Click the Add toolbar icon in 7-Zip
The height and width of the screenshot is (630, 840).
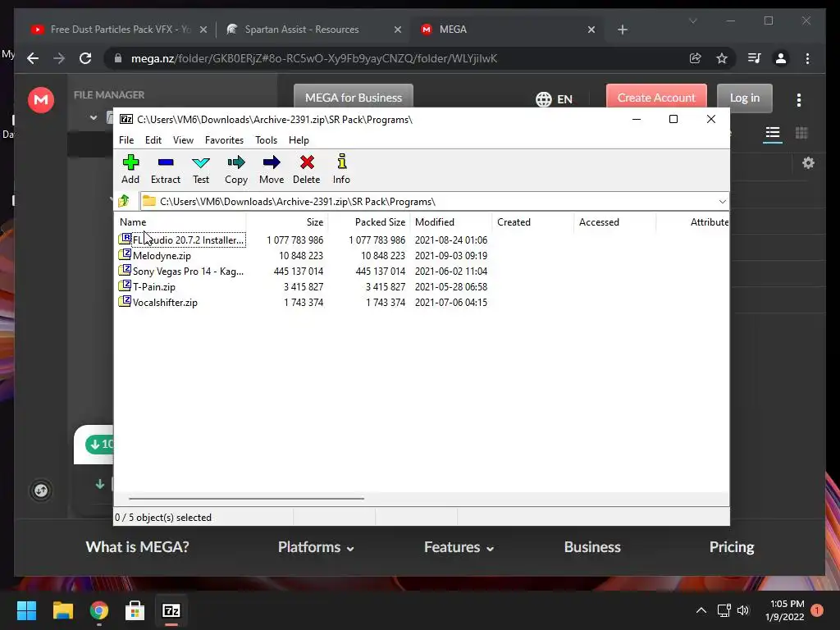pos(130,162)
